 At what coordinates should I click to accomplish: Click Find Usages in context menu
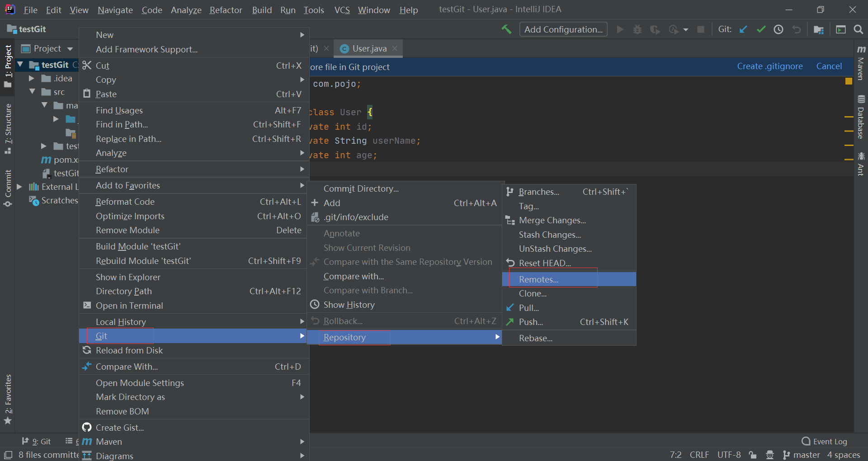pos(194,110)
